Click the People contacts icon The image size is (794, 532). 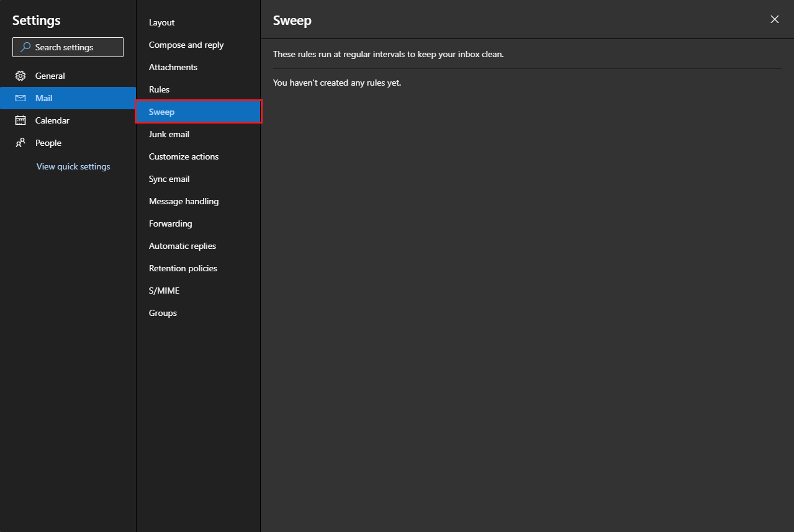click(20, 143)
